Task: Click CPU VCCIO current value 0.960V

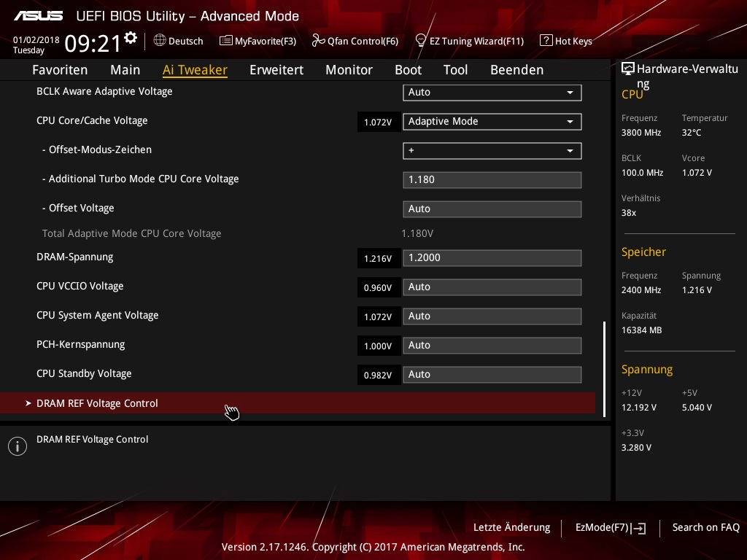Action: pos(378,287)
